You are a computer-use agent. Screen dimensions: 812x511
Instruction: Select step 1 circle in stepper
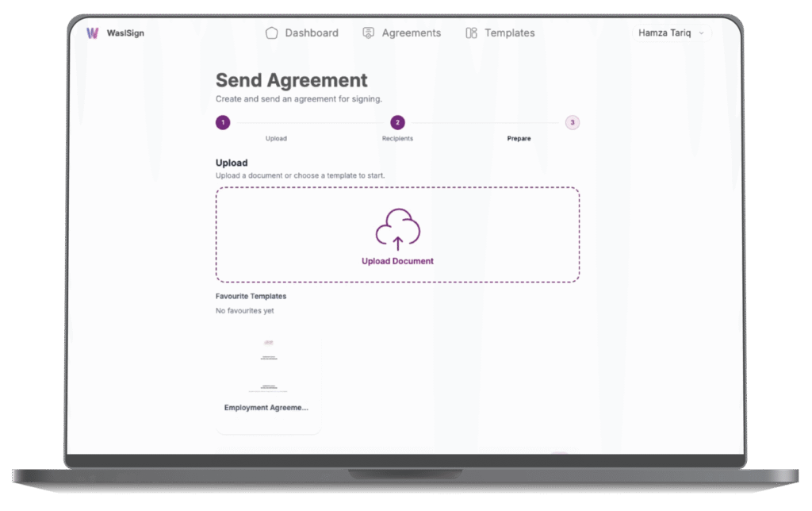click(x=223, y=122)
